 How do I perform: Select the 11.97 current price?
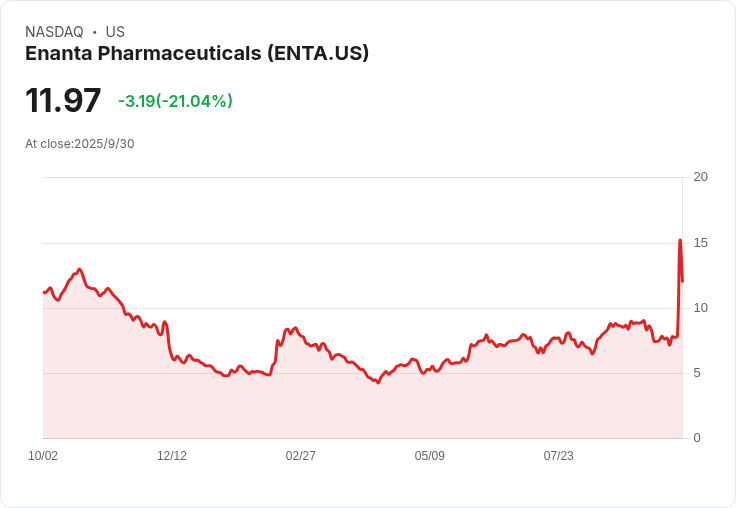(x=63, y=100)
